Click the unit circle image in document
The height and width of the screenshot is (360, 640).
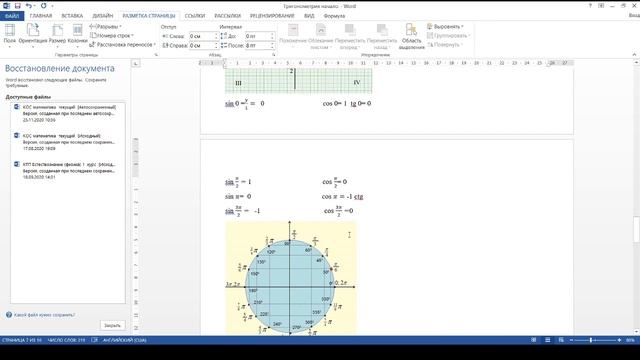point(291,278)
